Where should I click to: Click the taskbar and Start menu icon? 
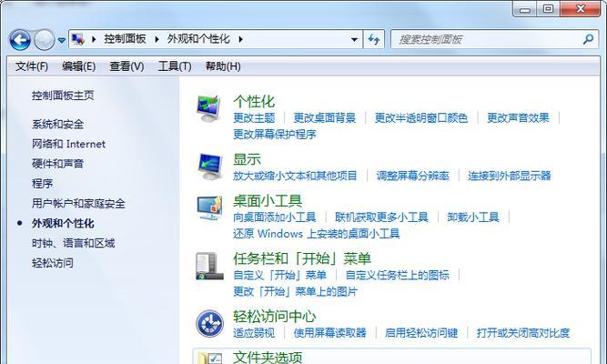click(x=209, y=266)
